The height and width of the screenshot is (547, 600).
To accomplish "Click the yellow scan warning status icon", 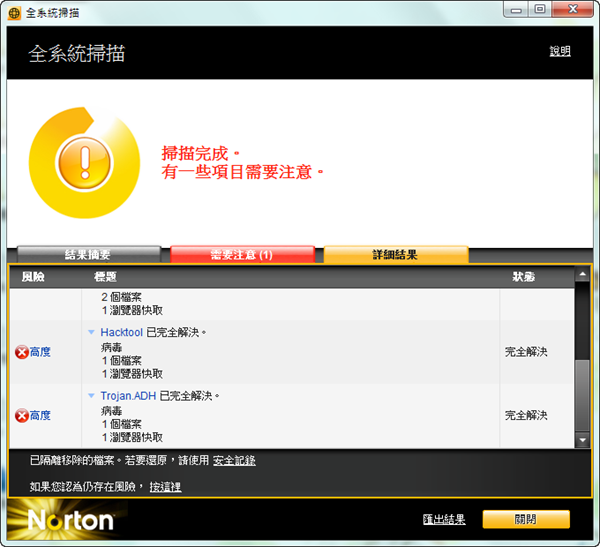I will click(85, 163).
